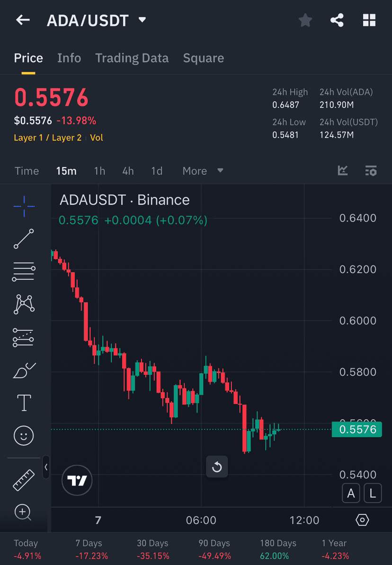Select the 1h interval

coord(99,171)
